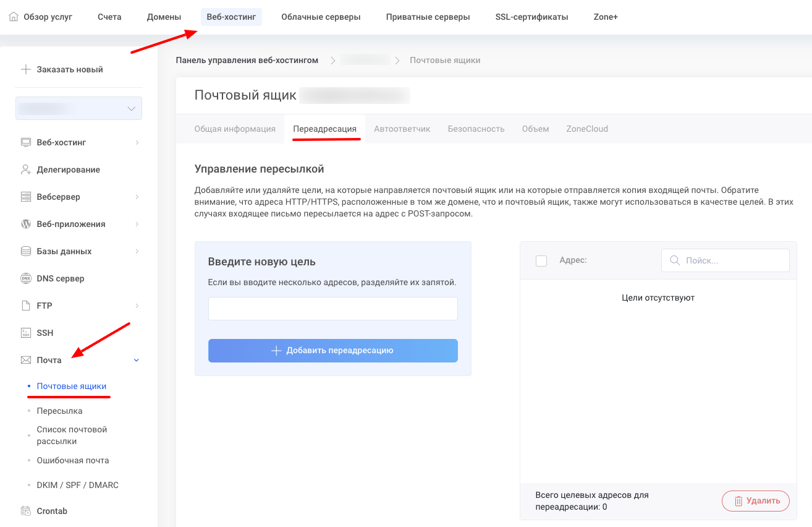The image size is (812, 527).
Task: Click the DNS сервер globe icon
Action: click(x=26, y=278)
